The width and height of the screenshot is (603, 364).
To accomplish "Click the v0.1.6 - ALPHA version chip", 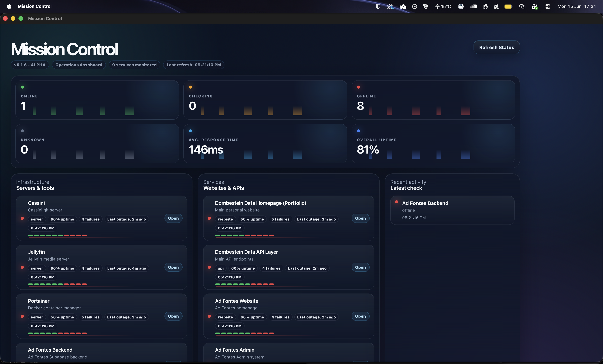I will 30,65.
